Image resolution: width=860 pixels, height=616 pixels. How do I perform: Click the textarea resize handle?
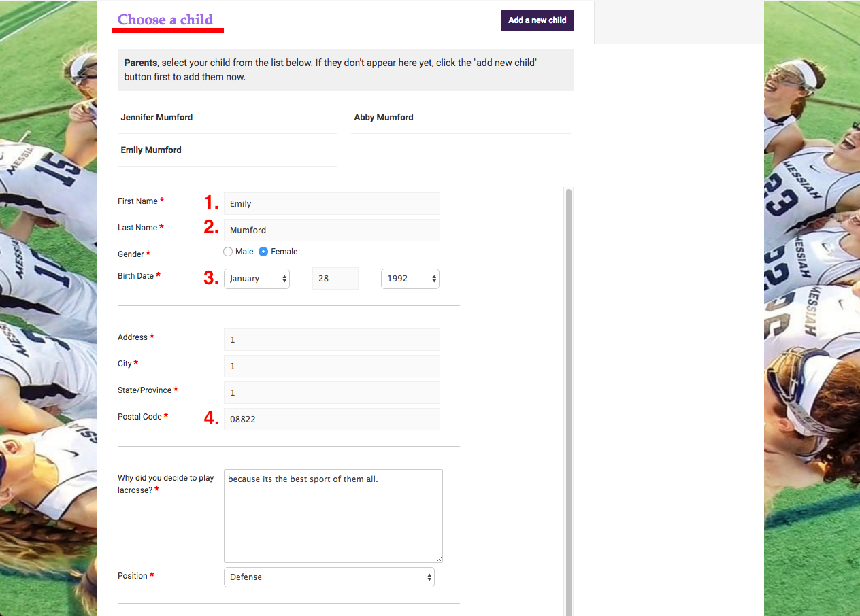pos(440,560)
